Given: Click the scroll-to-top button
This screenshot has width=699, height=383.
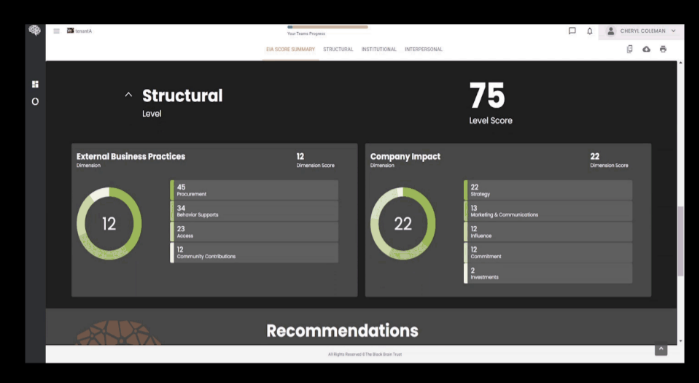Looking at the screenshot, I should (661, 349).
